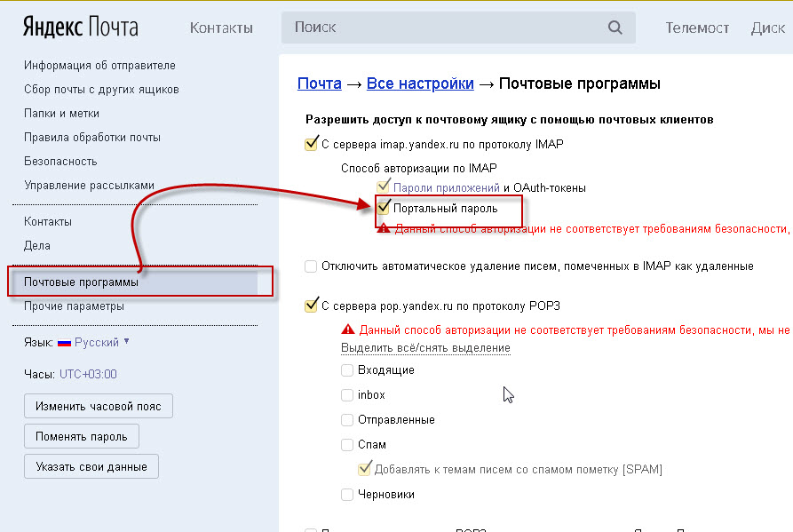Image resolution: width=793 pixels, height=532 pixels.
Task: Open Диск in the header
Action: (768, 28)
